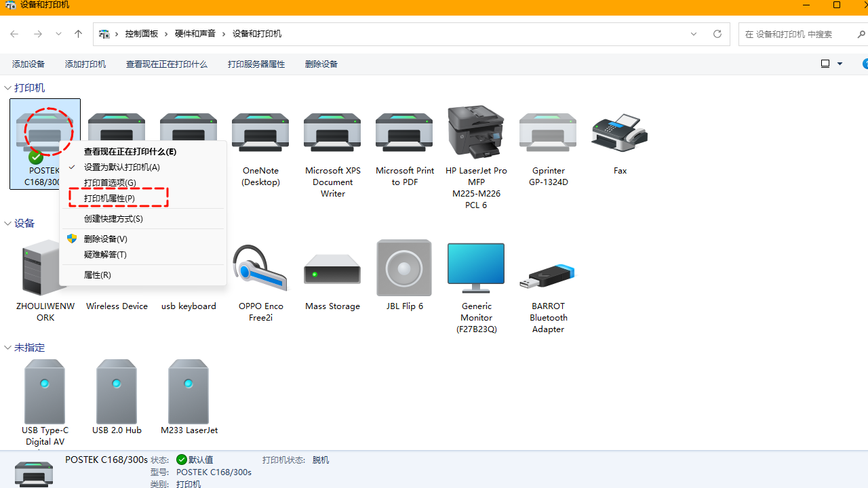Click 删除设备 in the toolbar
Image resolution: width=868 pixels, height=488 pixels.
coord(321,64)
